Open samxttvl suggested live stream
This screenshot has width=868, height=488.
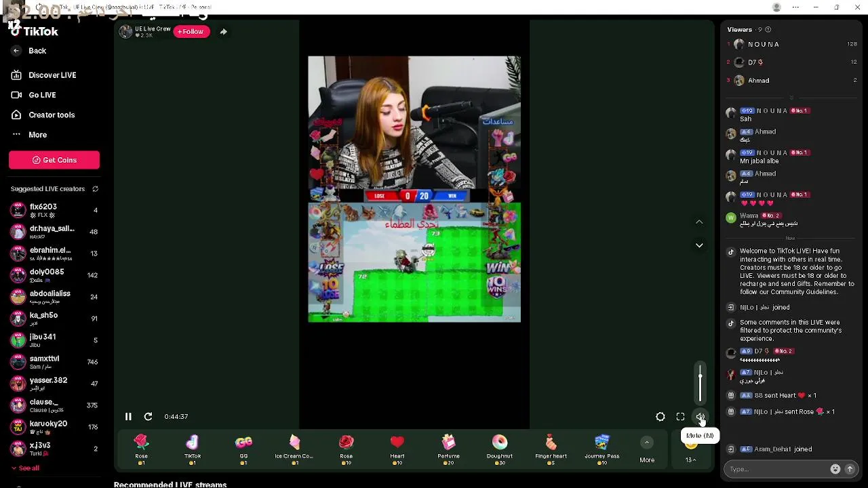[54, 362]
